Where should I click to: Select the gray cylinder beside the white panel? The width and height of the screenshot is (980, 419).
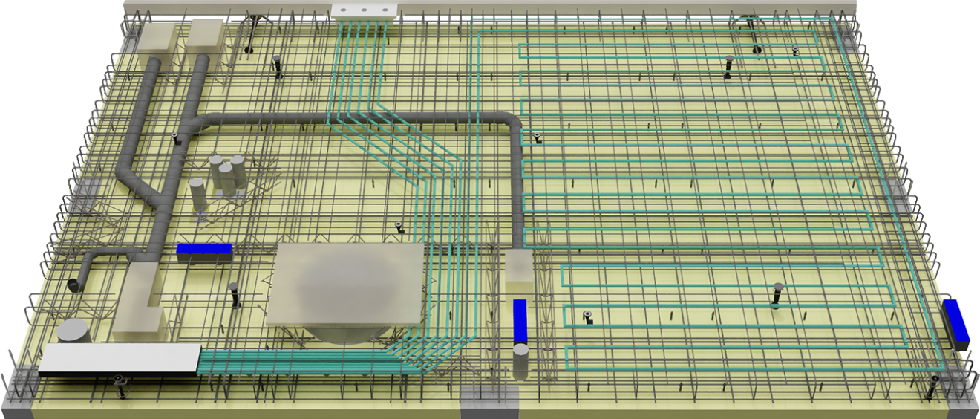[x=75, y=331]
